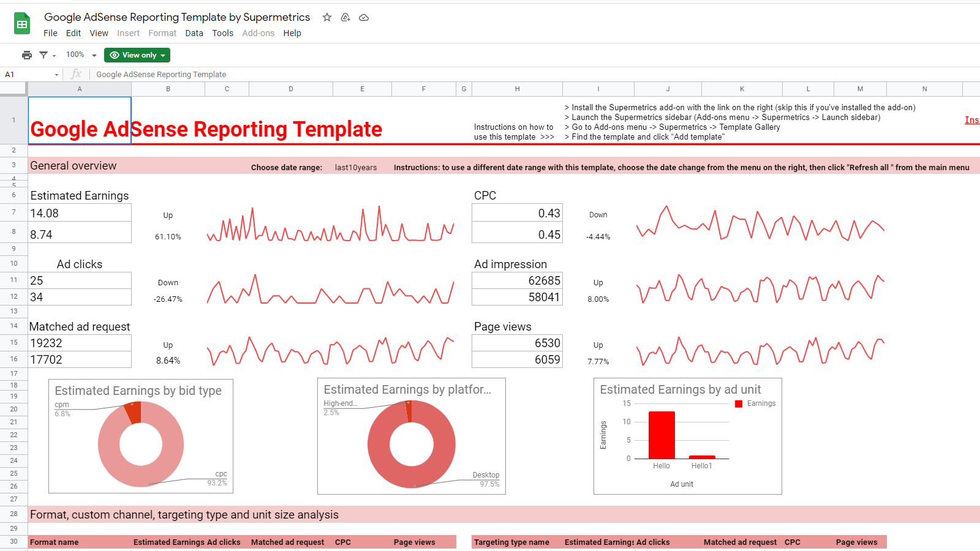The width and height of the screenshot is (980, 551).
Task: Select row 3 header
Action: (x=13, y=165)
